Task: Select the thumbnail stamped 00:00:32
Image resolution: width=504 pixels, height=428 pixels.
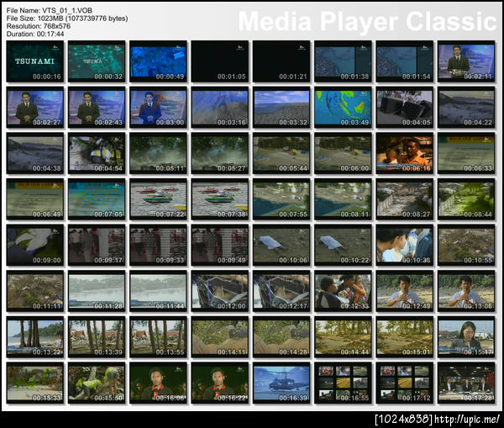Action: (97, 61)
